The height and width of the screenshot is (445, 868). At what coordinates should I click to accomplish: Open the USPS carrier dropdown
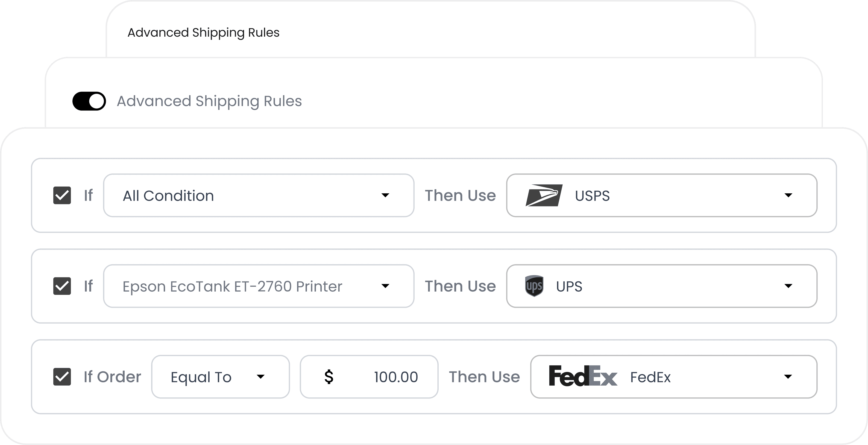tap(662, 195)
